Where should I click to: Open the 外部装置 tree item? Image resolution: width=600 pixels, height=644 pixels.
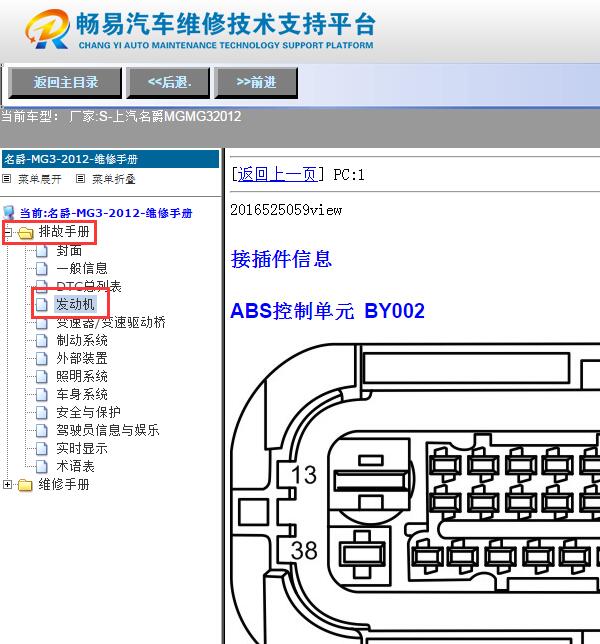pyautogui.click(x=82, y=358)
